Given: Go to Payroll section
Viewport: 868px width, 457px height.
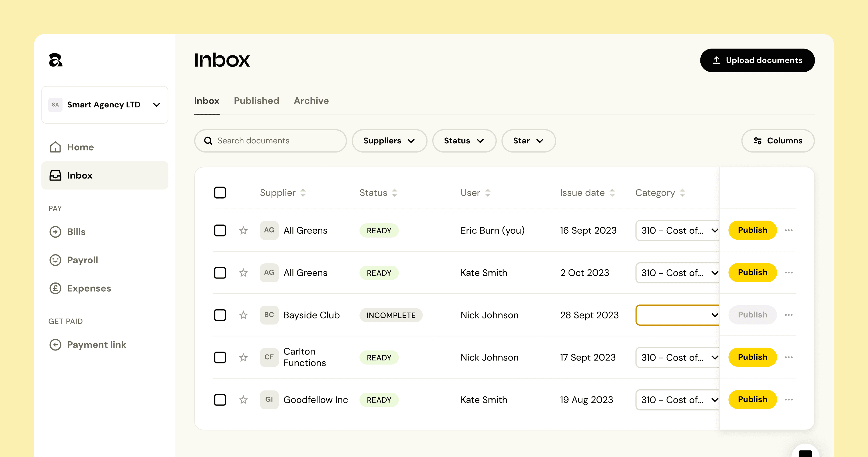Looking at the screenshot, I should 82,260.
